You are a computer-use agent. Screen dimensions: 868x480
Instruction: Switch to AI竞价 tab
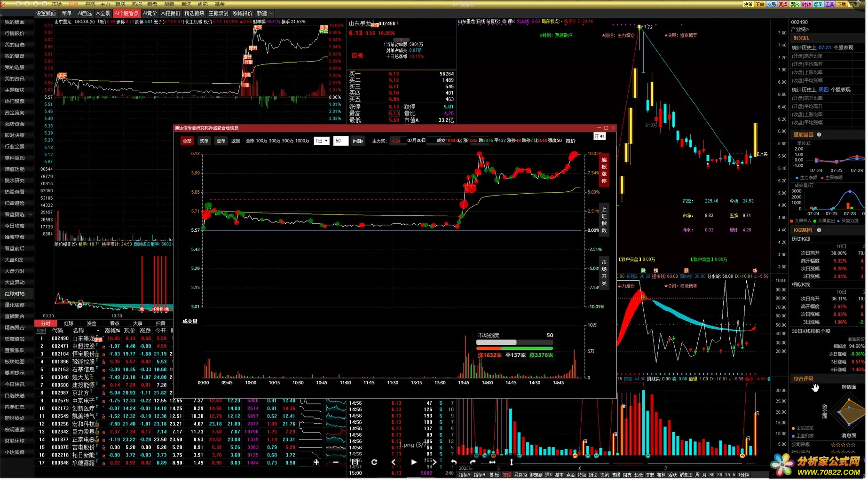pos(150,13)
